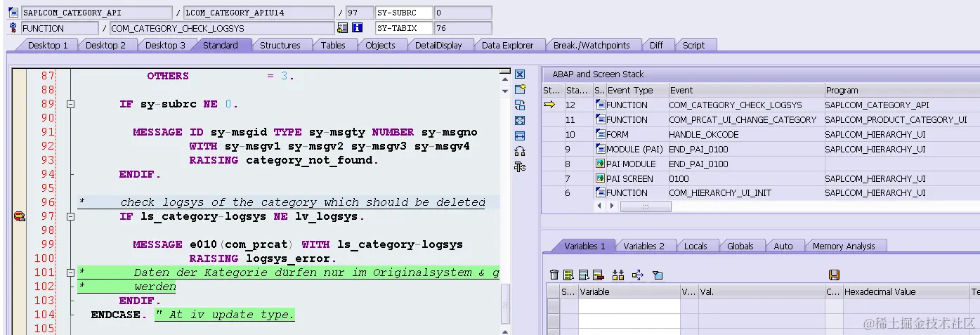
Task: Click the branching arrows icon in variables toolbar
Action: (638, 275)
